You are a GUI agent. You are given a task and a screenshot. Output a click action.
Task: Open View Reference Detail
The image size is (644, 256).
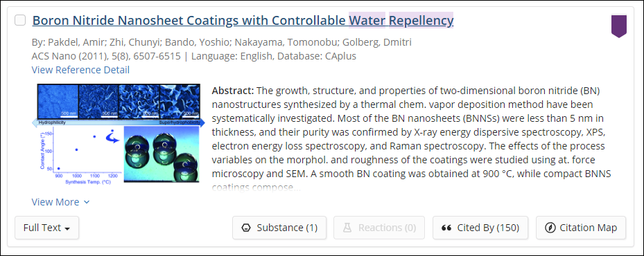[80, 70]
